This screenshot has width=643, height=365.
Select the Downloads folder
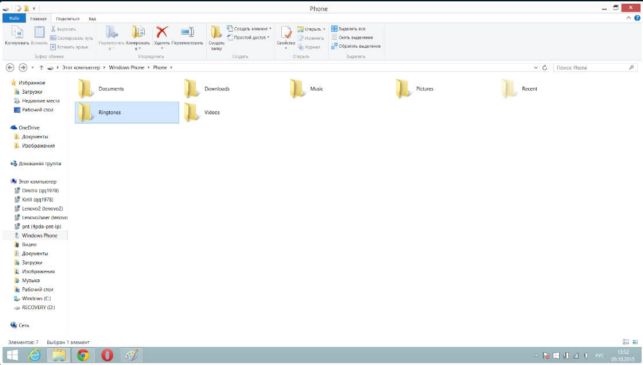233,89
